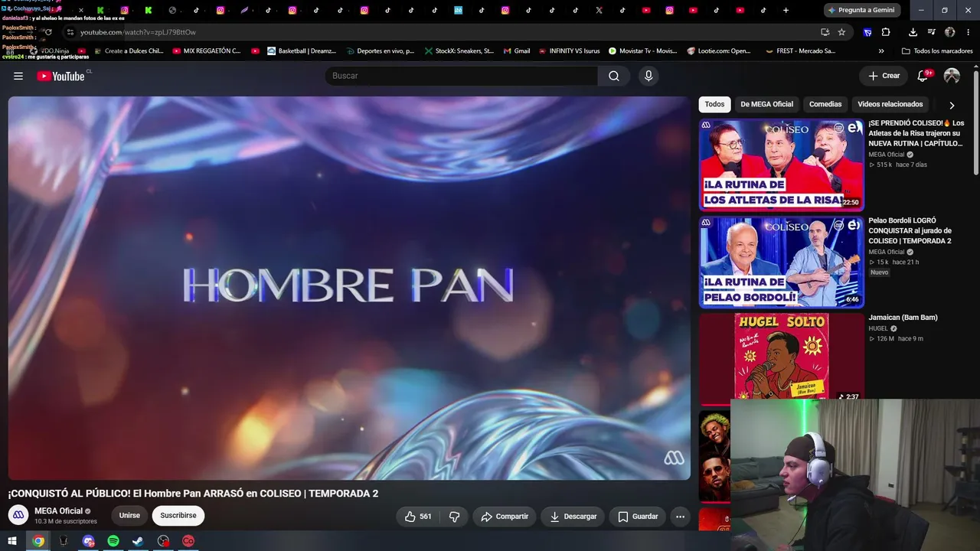
Task: Open a new browser tab
Action: coord(786,10)
